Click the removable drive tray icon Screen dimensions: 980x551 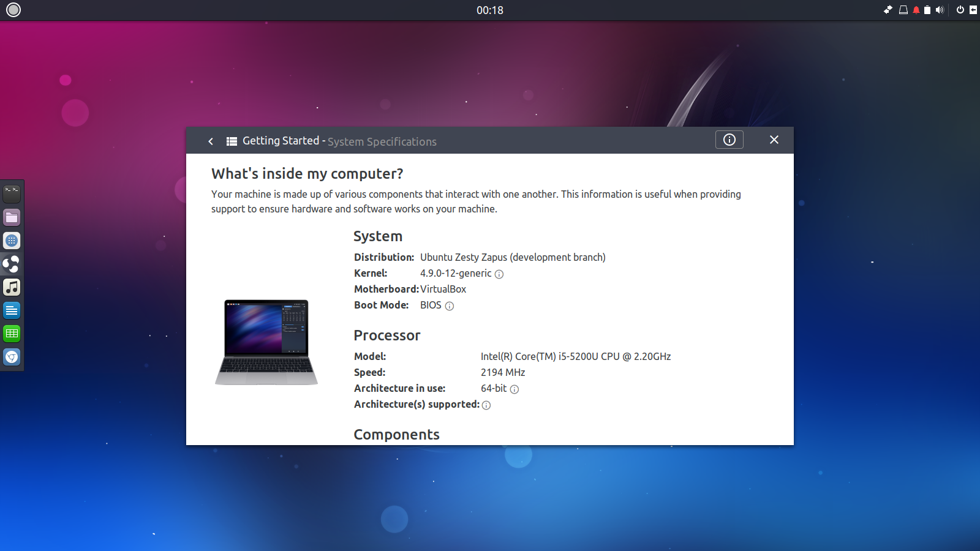(x=903, y=10)
